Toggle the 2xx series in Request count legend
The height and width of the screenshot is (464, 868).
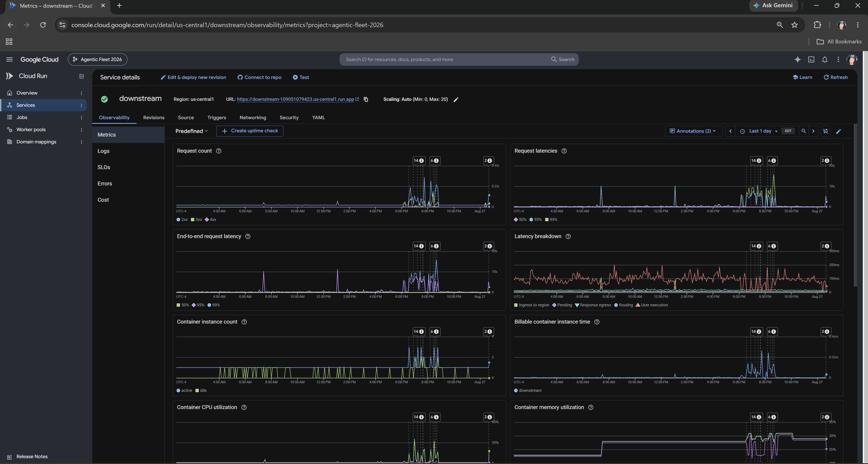pyautogui.click(x=182, y=220)
